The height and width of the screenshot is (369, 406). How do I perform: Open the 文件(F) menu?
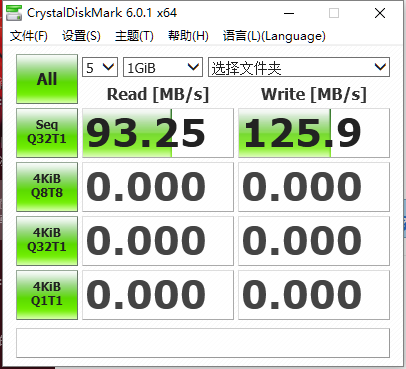29,36
